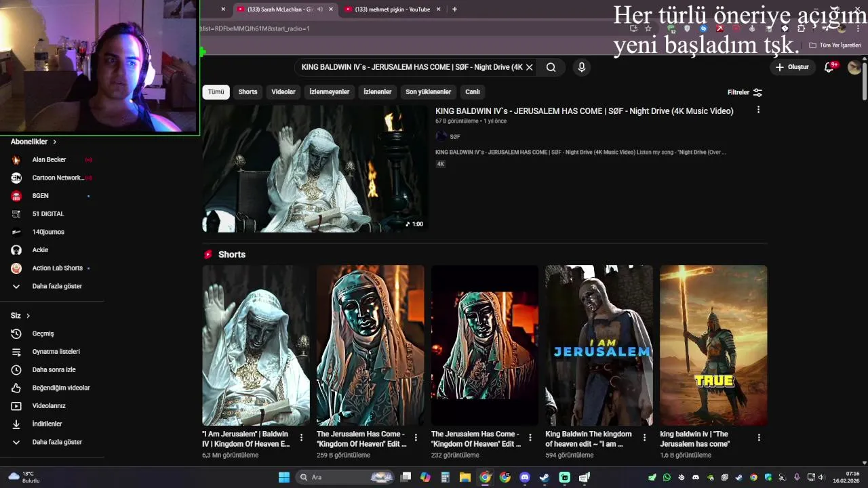Select the Videolar filter chip
The width and height of the screenshot is (868, 488).
(283, 91)
